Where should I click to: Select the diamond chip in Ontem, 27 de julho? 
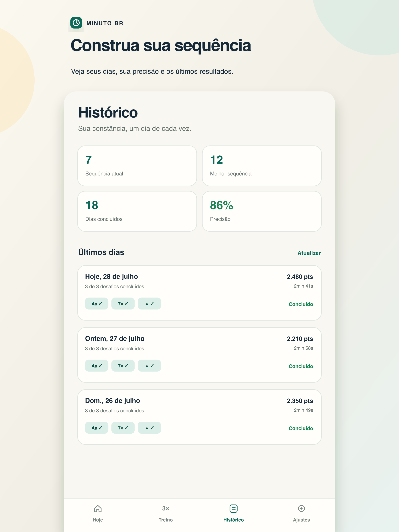point(149,366)
